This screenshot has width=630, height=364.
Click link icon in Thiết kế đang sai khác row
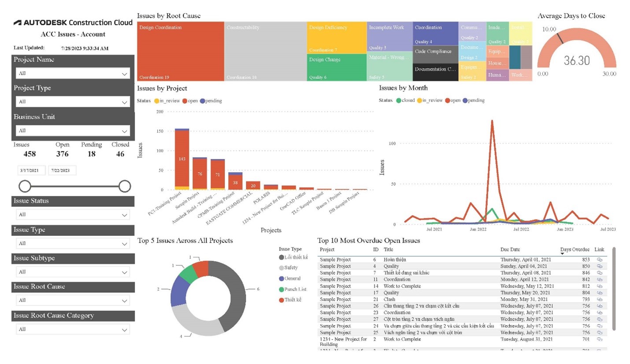tap(599, 273)
